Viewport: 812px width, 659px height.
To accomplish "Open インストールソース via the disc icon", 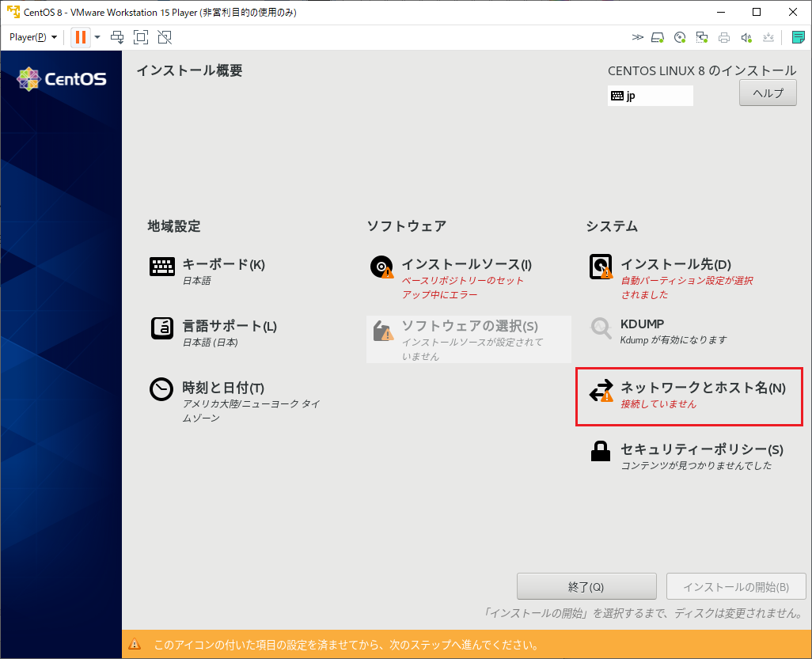I will (381, 267).
